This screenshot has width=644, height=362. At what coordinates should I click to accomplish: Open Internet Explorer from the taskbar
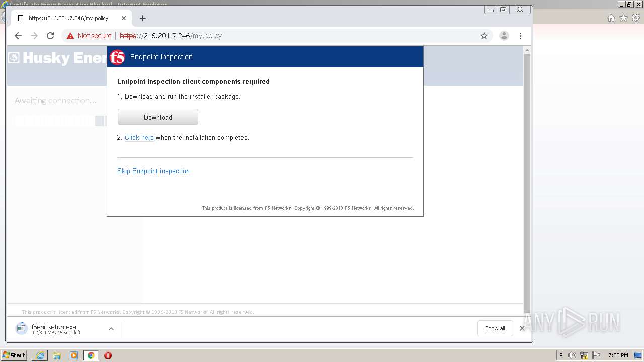[40, 355]
